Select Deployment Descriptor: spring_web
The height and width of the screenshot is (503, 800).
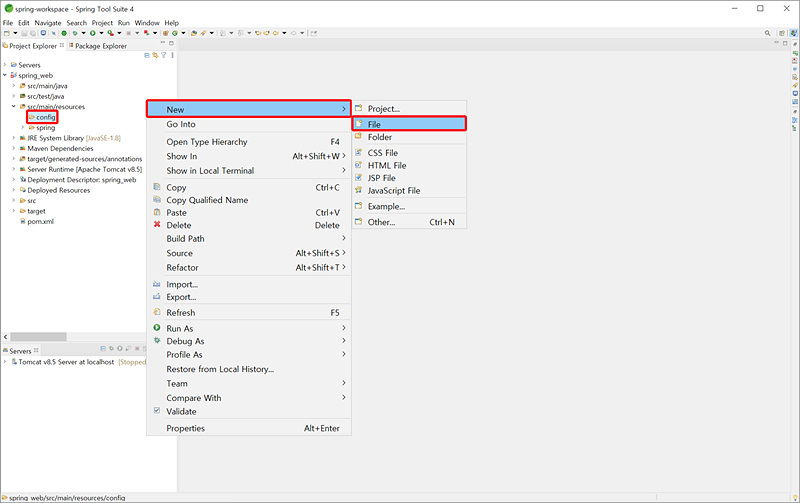(78, 180)
